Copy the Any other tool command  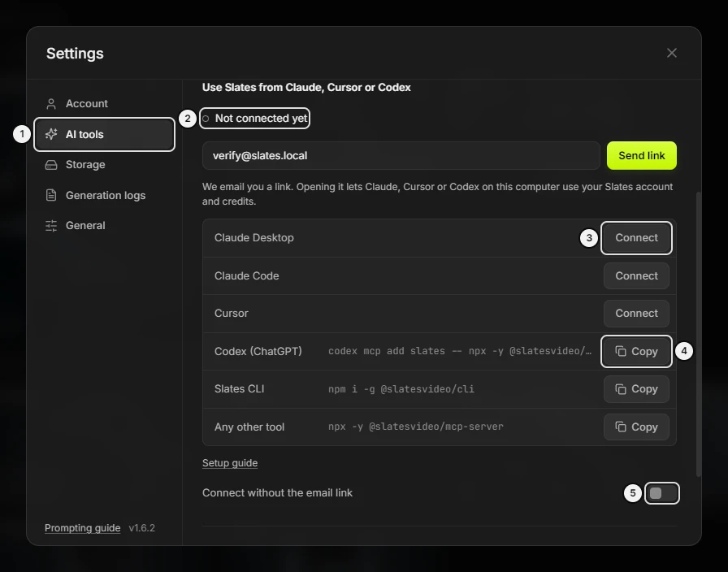(x=636, y=427)
